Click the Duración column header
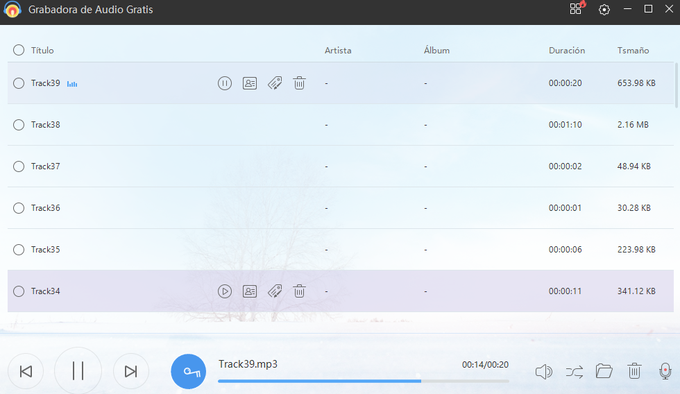Screen dimensions: 680x394 point(567,50)
